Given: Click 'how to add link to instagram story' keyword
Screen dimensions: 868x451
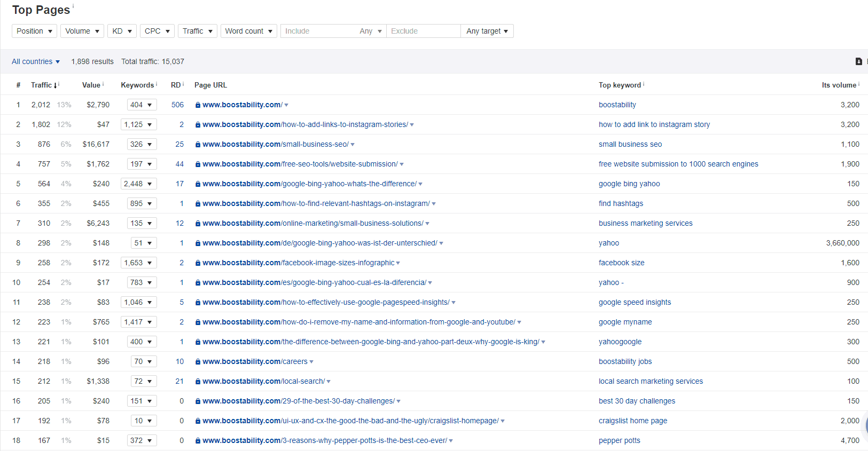Looking at the screenshot, I should click(654, 124).
